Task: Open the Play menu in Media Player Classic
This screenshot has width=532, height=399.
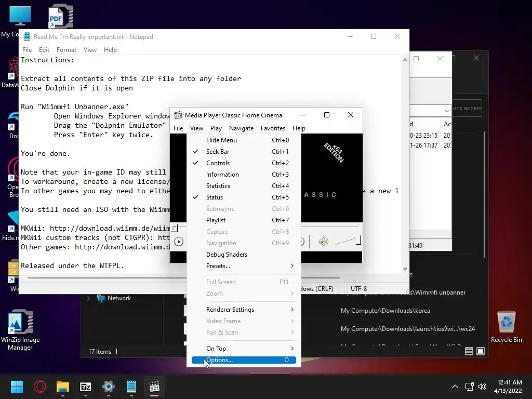Action: [x=216, y=128]
